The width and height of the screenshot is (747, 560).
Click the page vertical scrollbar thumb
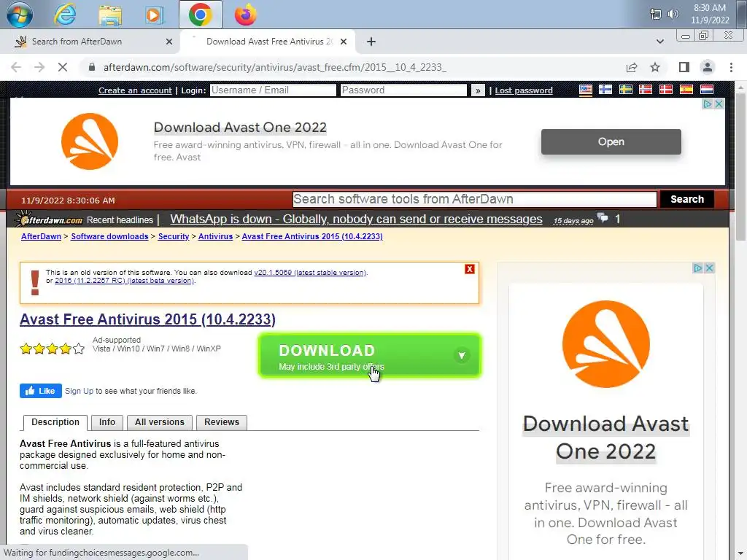pyautogui.click(x=741, y=167)
